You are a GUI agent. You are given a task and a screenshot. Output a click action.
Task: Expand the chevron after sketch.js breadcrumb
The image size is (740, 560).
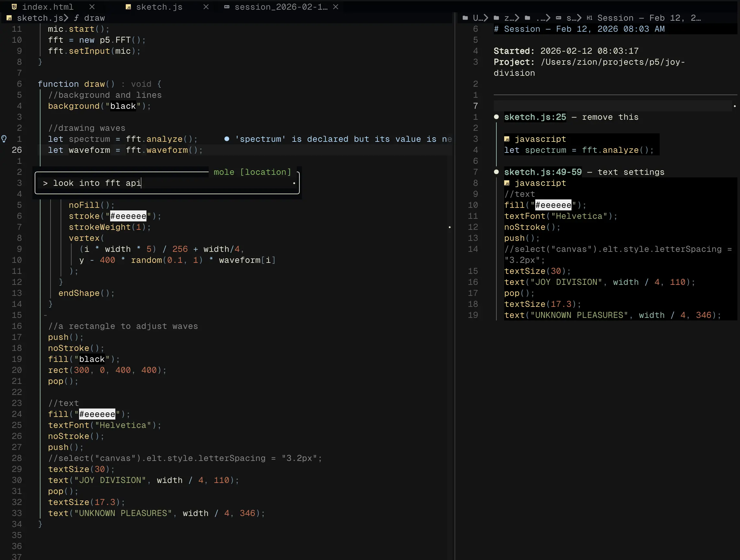[x=66, y=18]
